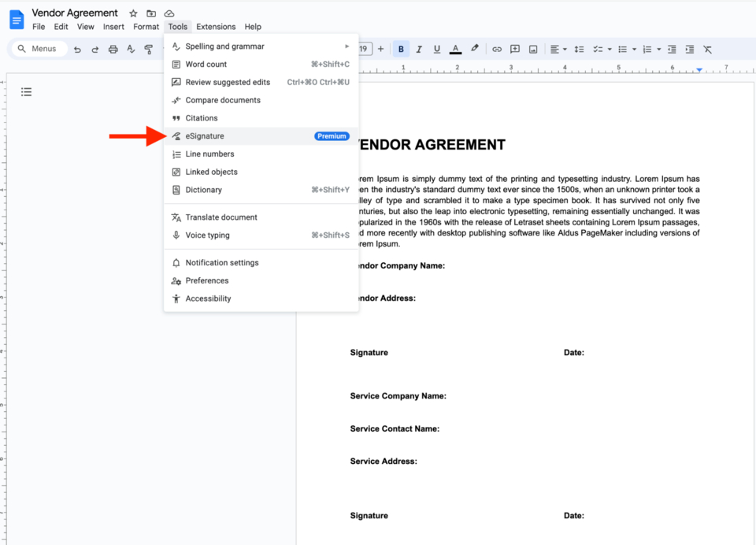
Task: Click the Undo arrow in the toolbar
Action: pyautogui.click(x=77, y=49)
